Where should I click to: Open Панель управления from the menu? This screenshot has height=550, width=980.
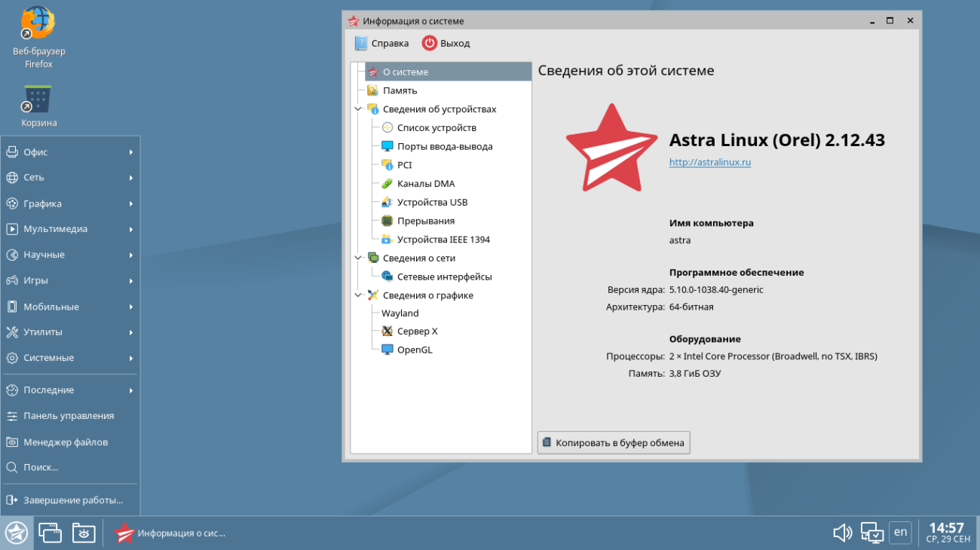(x=69, y=415)
